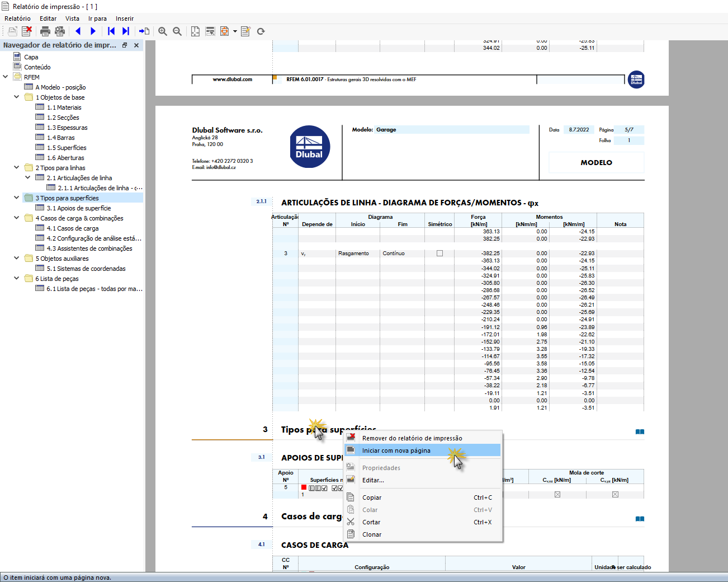Click the Dlubal logo in page header
Screen dimensions: 728x582
pos(310,147)
